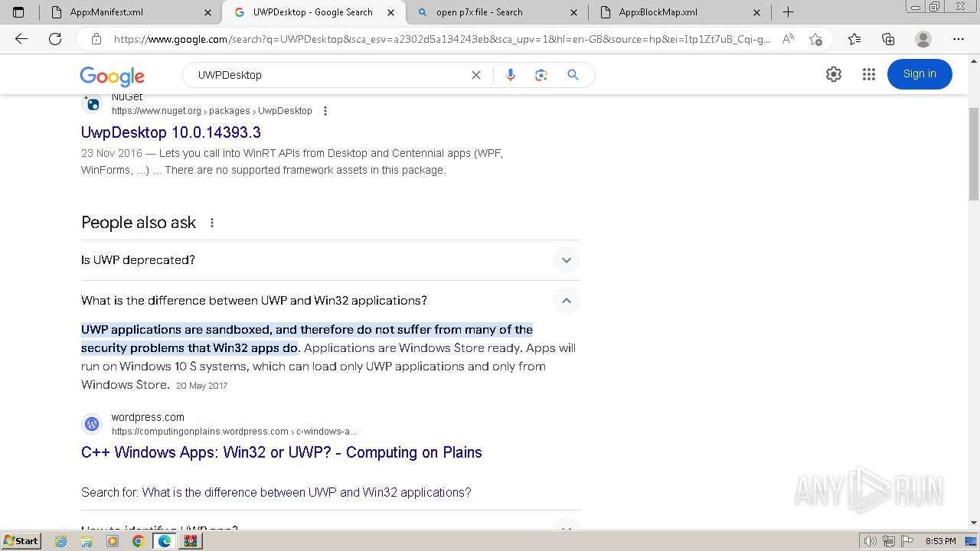The height and width of the screenshot is (551, 980).
Task: Launch Chrome from the taskbar
Action: pyautogui.click(x=138, y=541)
